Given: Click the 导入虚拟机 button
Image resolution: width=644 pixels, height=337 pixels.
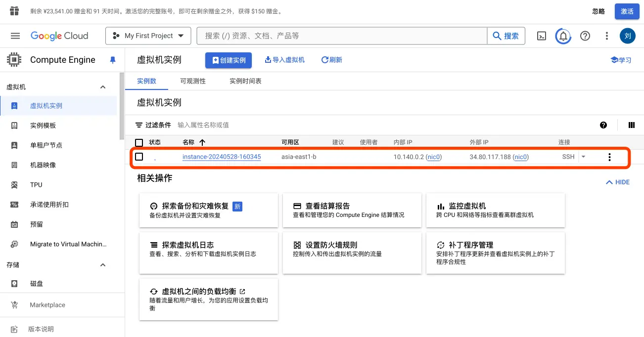Looking at the screenshot, I should 284,60.
